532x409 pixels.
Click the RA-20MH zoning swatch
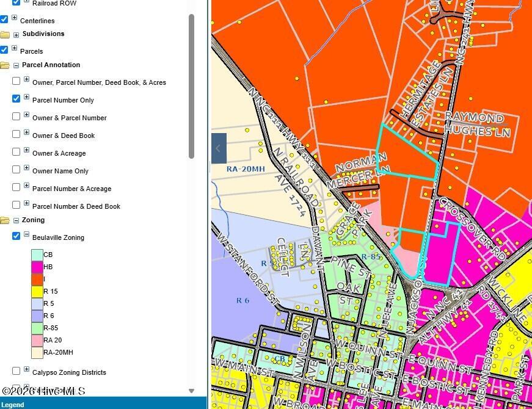pyautogui.click(x=37, y=352)
